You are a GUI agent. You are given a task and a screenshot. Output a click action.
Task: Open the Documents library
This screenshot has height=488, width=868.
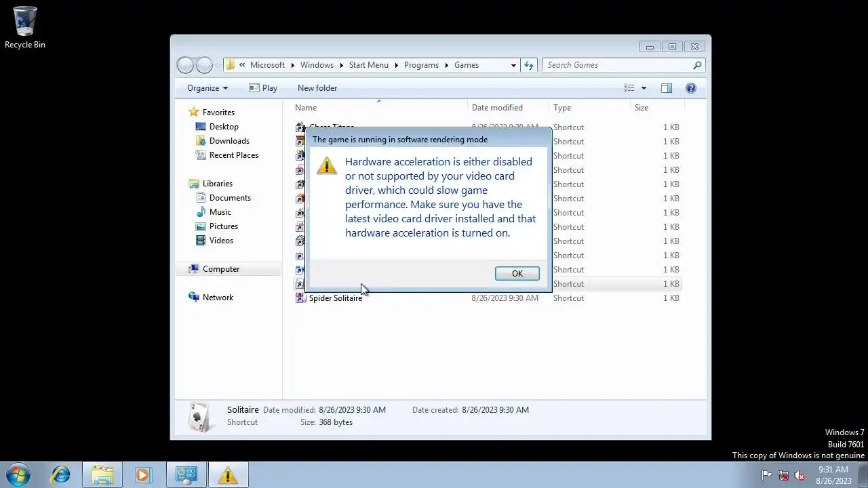230,198
